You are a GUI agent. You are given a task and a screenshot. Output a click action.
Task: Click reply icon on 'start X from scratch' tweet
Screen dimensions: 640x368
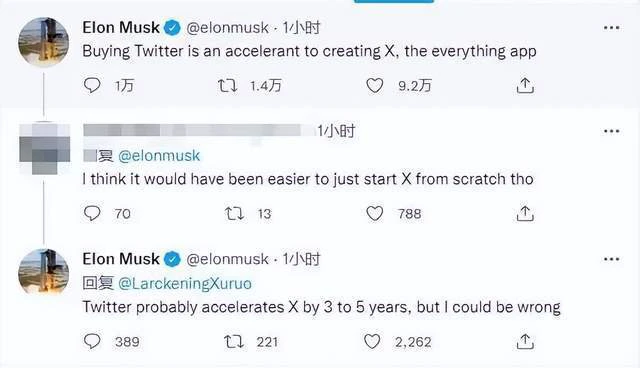coord(92,213)
